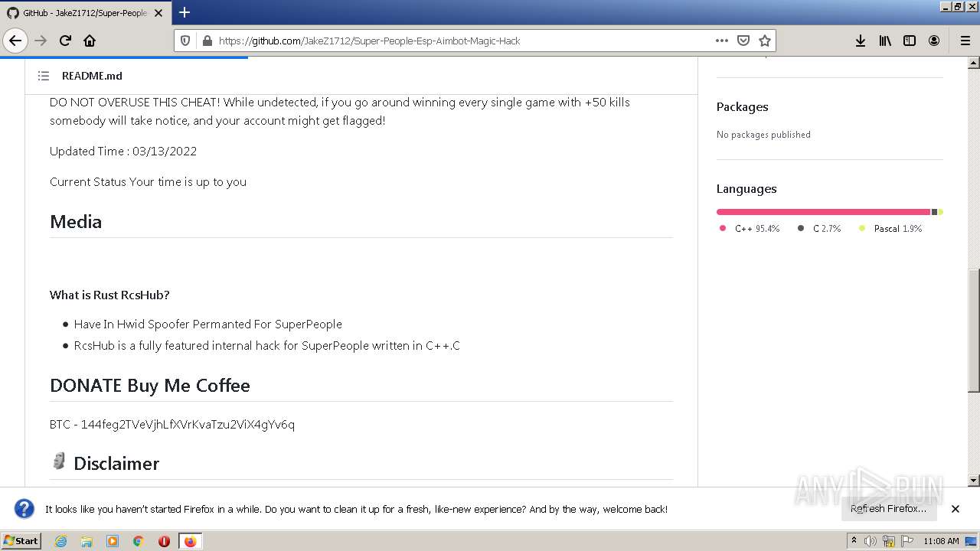Click the scrollbar up arrow
The height and width of the screenshot is (551, 980).
[974, 63]
